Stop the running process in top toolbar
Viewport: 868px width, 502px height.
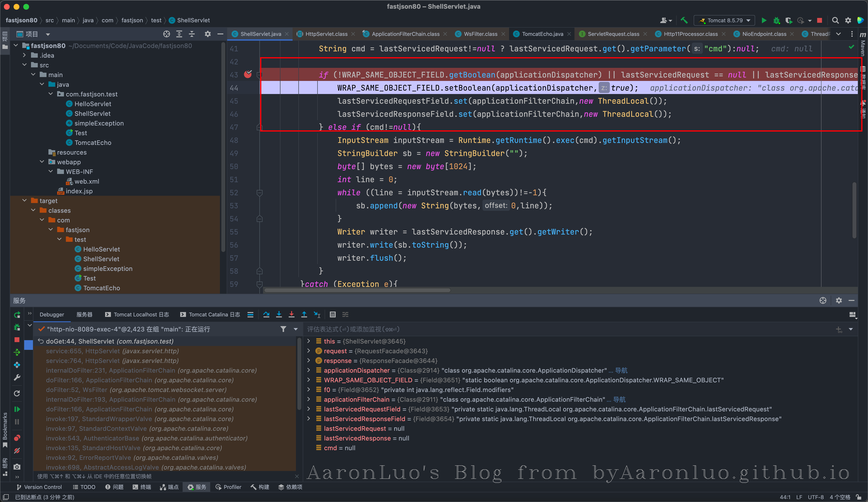tap(820, 20)
